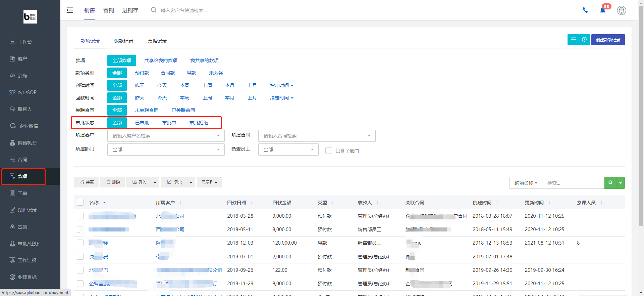Expand the green advanced search arrow
The image size is (644, 296).
point(621,183)
